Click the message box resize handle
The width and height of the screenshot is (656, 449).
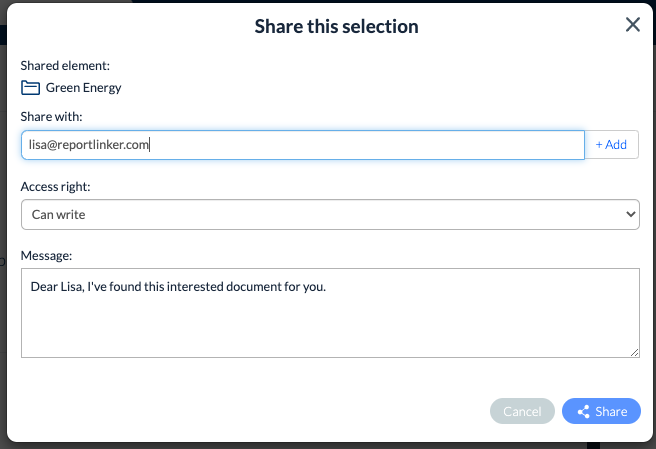[634, 352]
